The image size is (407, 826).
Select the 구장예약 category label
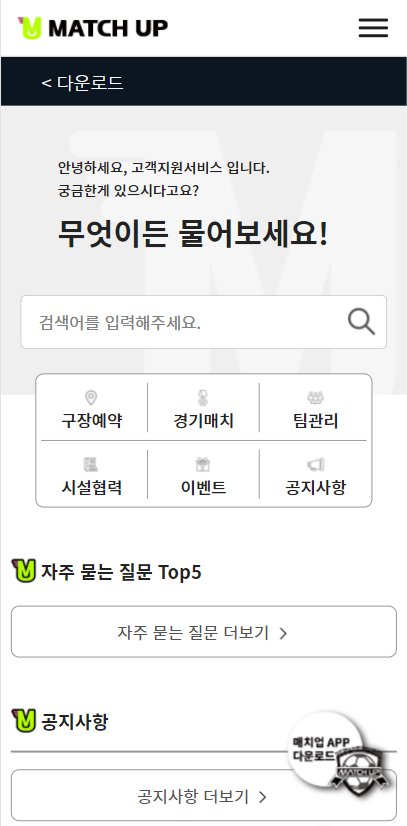tap(92, 421)
